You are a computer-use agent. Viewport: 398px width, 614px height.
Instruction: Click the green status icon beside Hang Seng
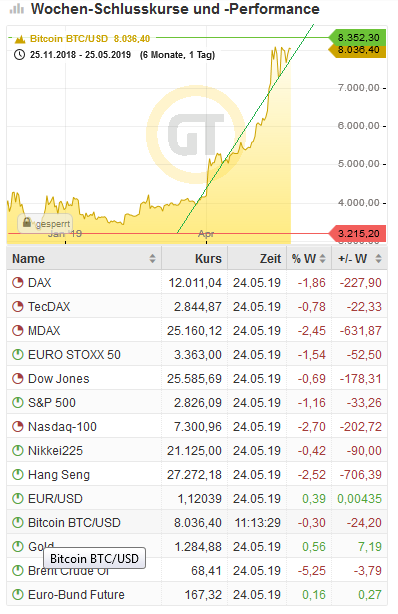coord(18,474)
